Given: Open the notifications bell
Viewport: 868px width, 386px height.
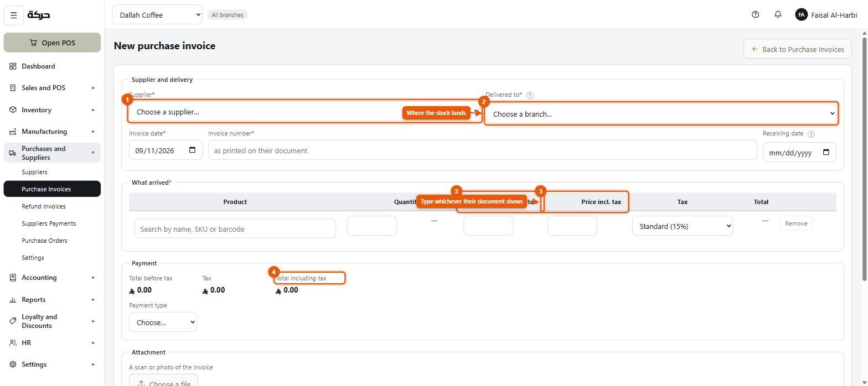Looking at the screenshot, I should pyautogui.click(x=778, y=15).
